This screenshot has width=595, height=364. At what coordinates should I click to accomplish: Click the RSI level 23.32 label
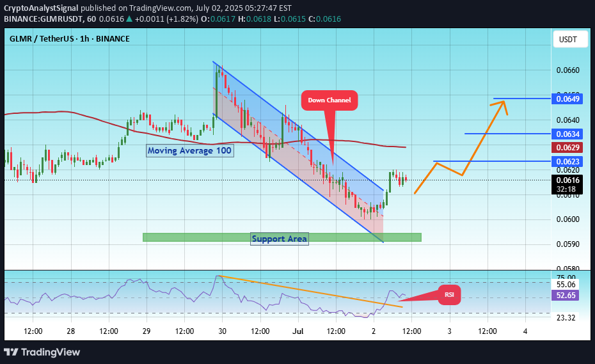[x=566, y=318]
